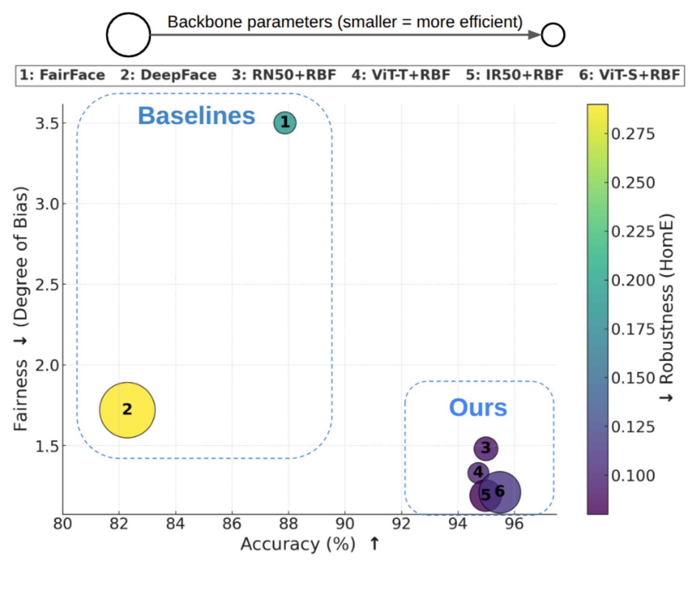Click the small circle at the arrow end
Viewport: 700px width, 590px height.
(x=553, y=35)
